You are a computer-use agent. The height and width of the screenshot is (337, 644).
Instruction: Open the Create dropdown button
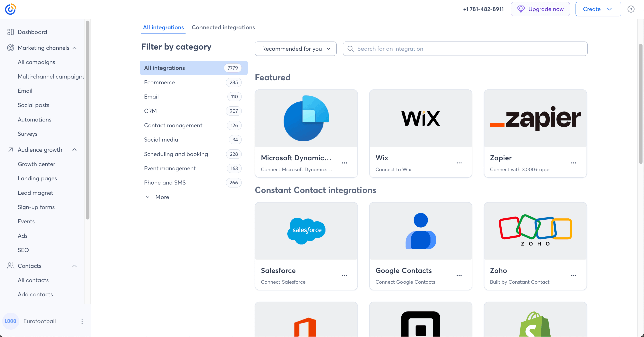coord(598,9)
